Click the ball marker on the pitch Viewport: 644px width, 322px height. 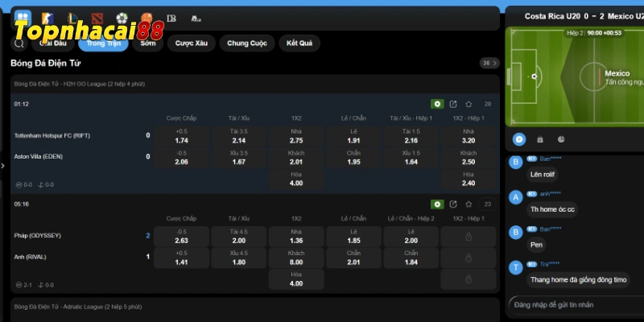[x=534, y=76]
